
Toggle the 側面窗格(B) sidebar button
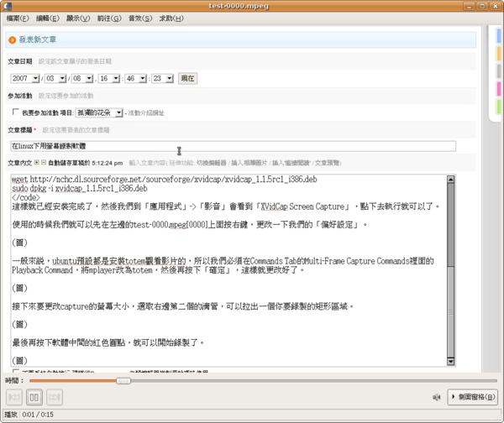click(x=472, y=397)
